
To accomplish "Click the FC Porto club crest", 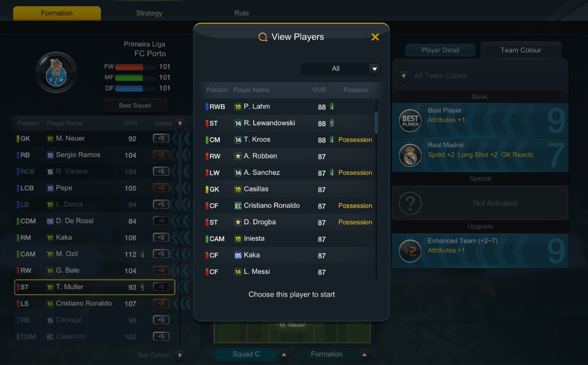I will [56, 72].
